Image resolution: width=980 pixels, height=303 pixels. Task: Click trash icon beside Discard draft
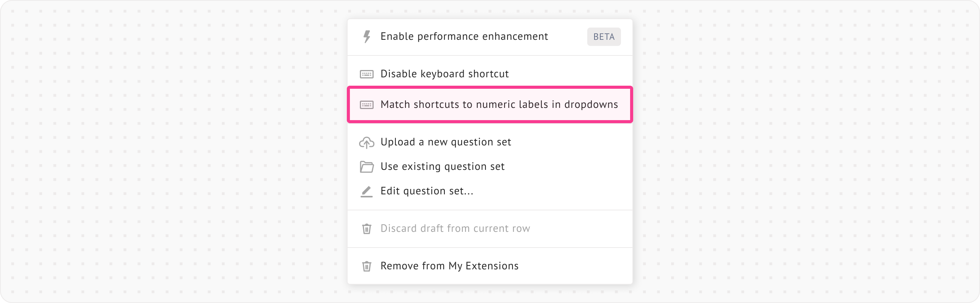pos(367,229)
